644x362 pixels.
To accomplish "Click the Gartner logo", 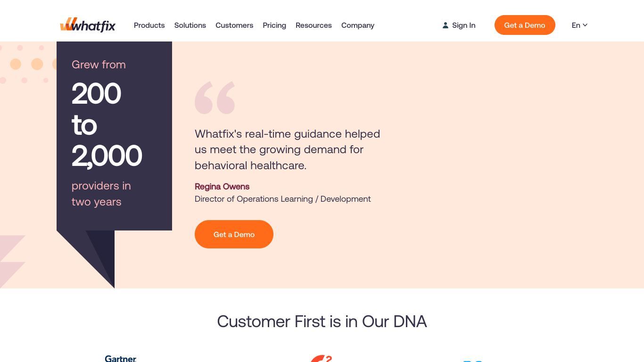I will 121,359.
